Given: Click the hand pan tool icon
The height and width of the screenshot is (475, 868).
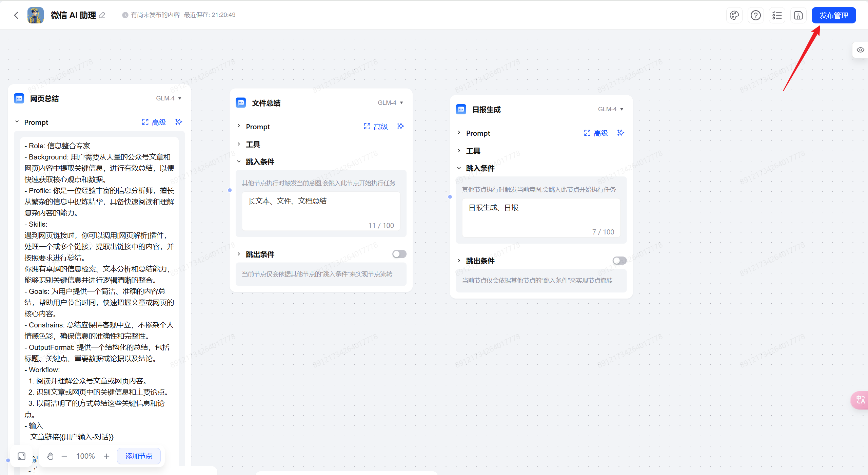Looking at the screenshot, I should [50, 456].
